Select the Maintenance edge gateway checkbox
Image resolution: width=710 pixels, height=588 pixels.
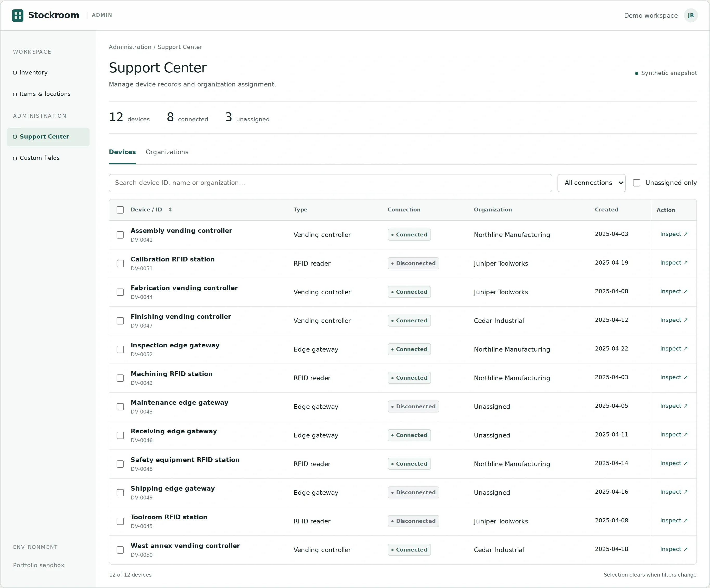pyautogui.click(x=120, y=407)
